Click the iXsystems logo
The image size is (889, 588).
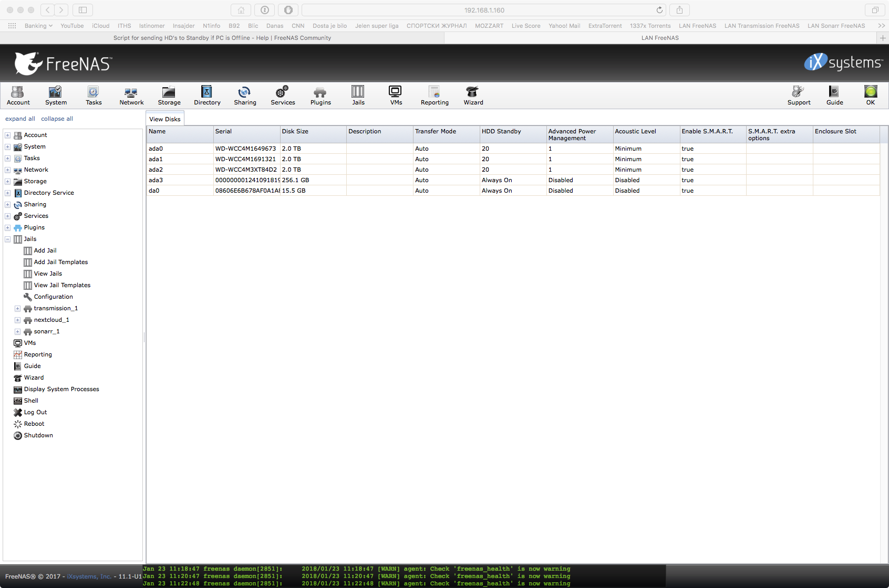pyautogui.click(x=843, y=62)
